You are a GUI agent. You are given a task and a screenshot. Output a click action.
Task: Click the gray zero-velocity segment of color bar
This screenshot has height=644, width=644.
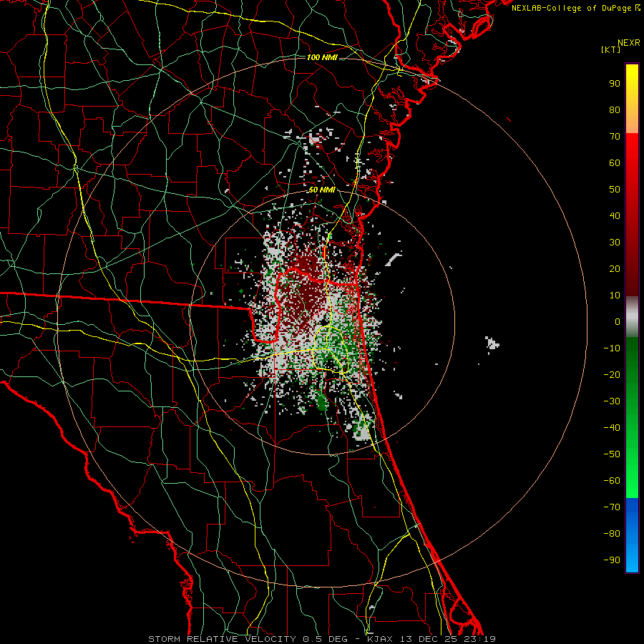pos(632,317)
